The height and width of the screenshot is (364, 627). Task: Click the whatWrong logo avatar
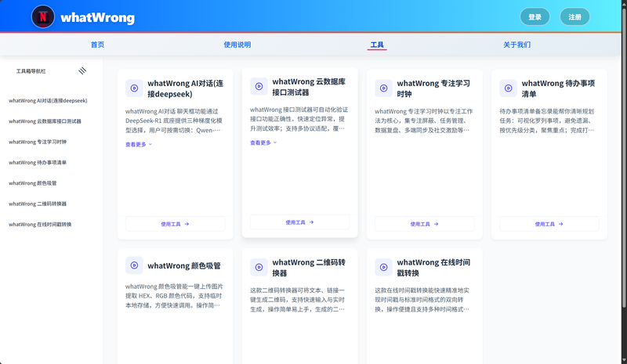click(43, 16)
